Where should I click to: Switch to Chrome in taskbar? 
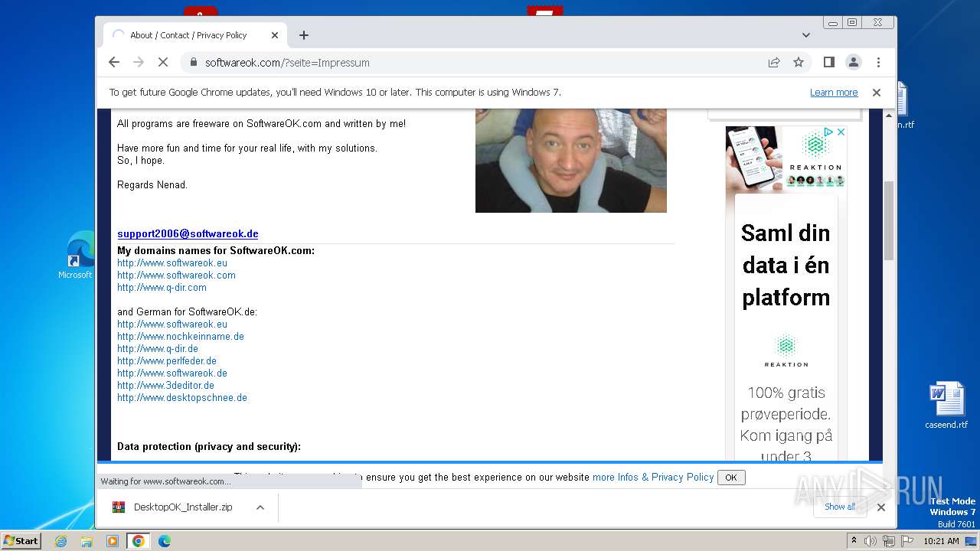139,541
